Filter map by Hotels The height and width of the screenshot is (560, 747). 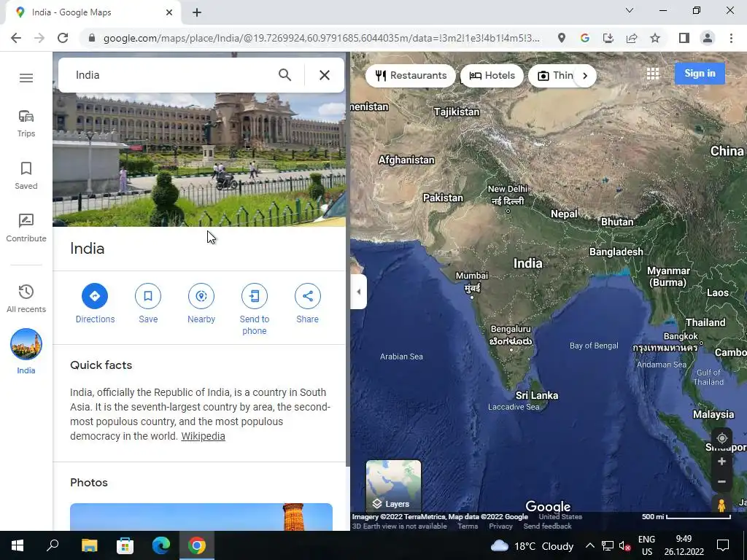(x=492, y=76)
